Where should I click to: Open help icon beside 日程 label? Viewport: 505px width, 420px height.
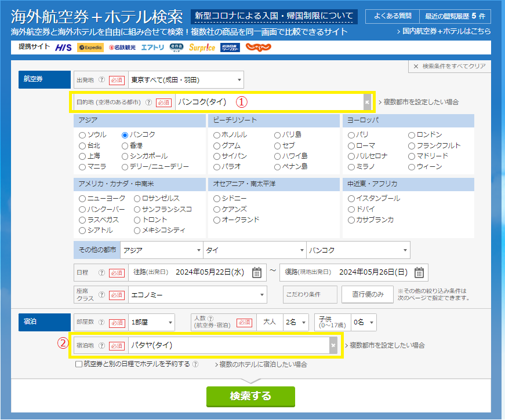point(102,273)
